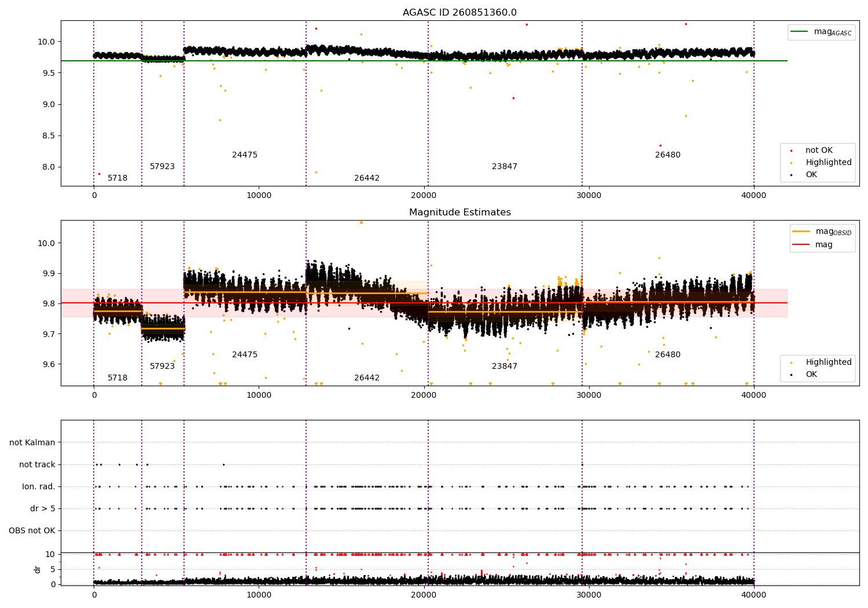Click x-axis tick 20000 under bottom plot

tap(424, 594)
